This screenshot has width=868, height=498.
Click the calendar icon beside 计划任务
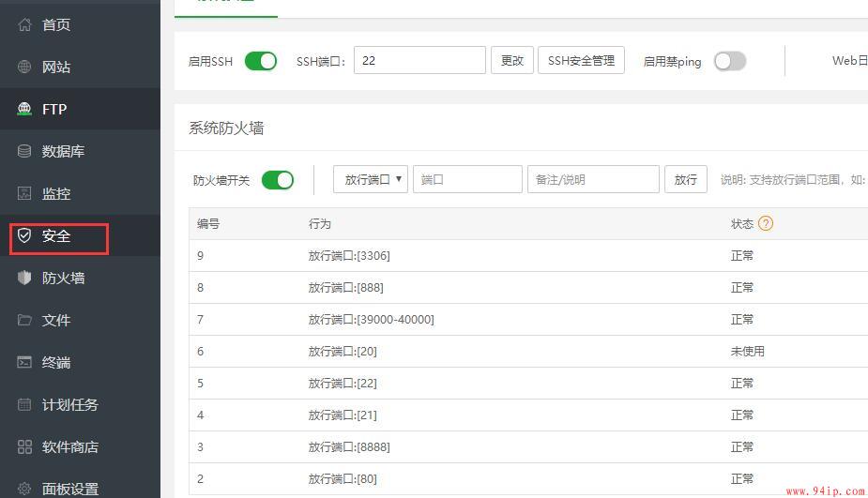pyautogui.click(x=24, y=404)
